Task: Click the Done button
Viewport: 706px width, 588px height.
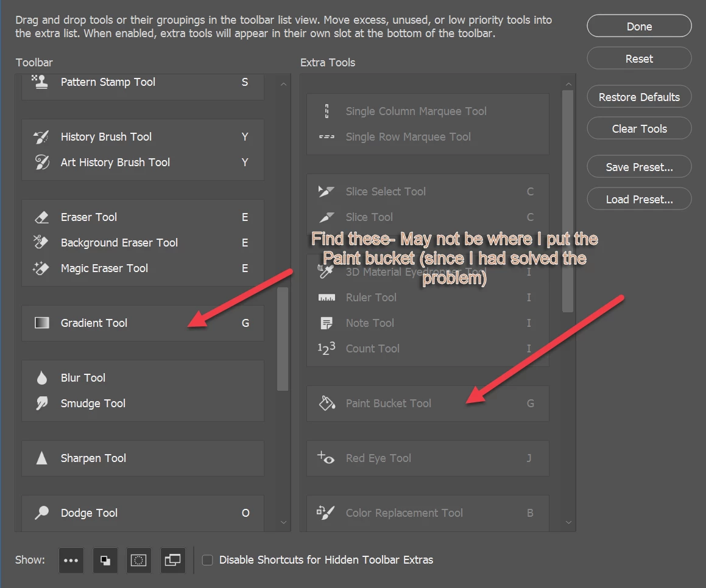Action: 639,26
